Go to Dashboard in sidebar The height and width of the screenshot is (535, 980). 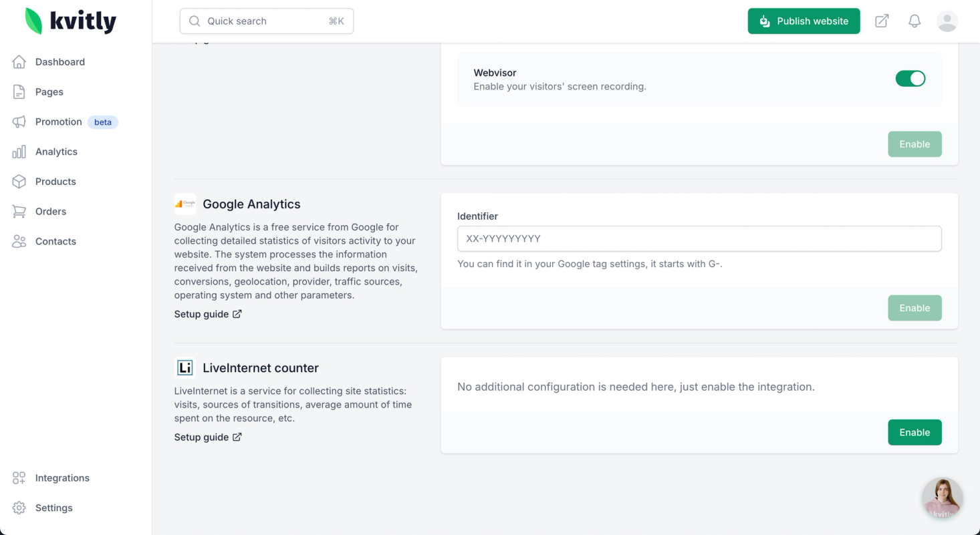tap(59, 62)
